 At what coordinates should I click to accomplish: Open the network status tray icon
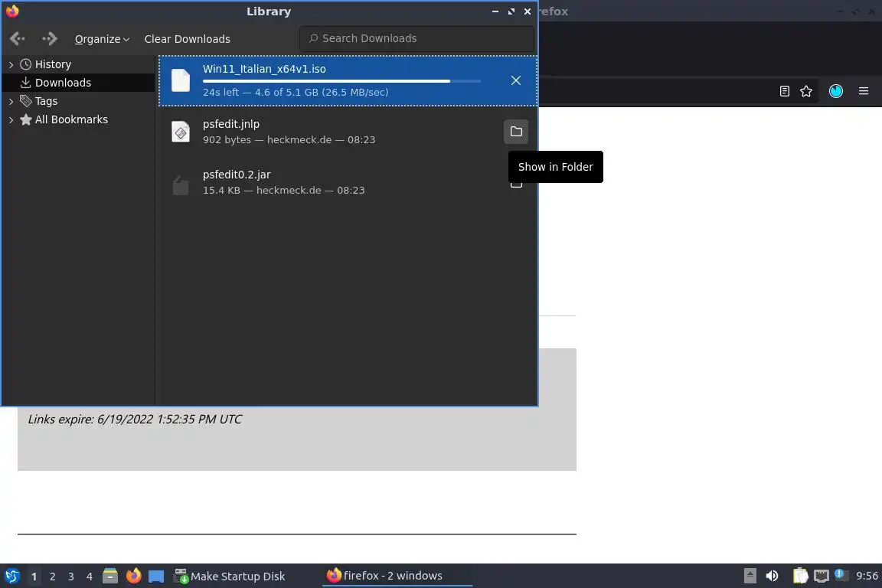coord(822,577)
